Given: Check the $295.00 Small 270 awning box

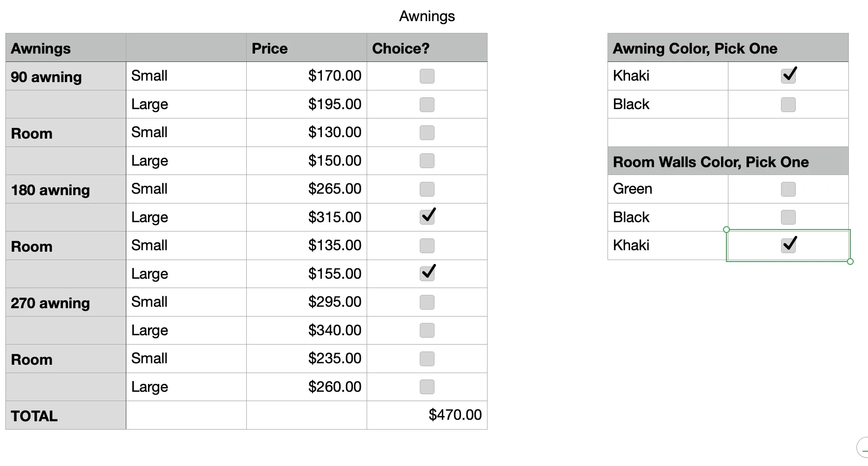Looking at the screenshot, I should coord(427,302).
